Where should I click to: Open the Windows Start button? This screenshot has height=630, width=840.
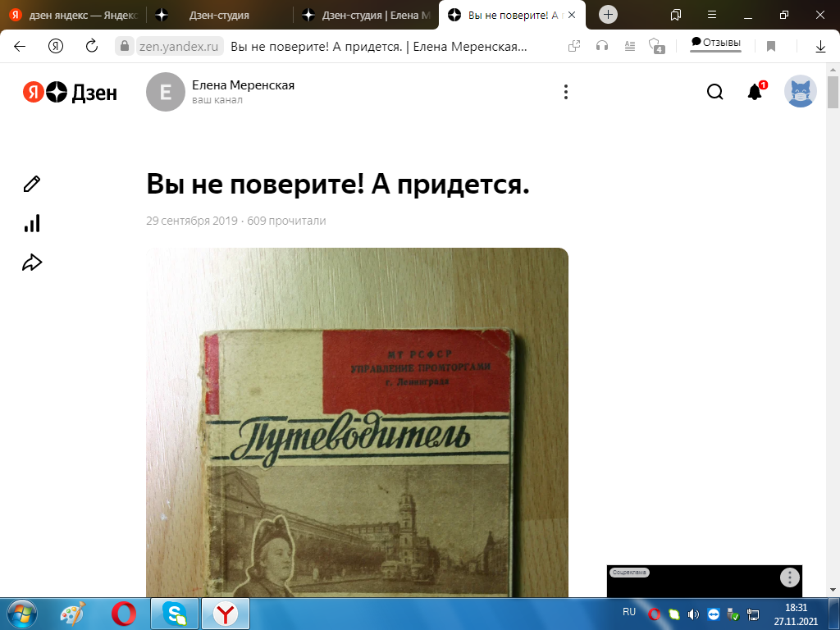[22, 614]
